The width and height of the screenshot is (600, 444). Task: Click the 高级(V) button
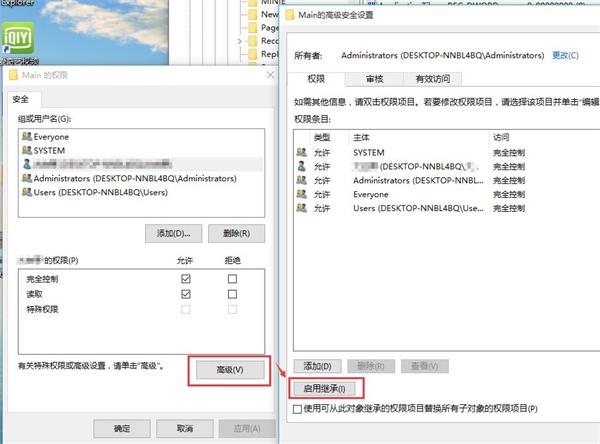(x=229, y=370)
